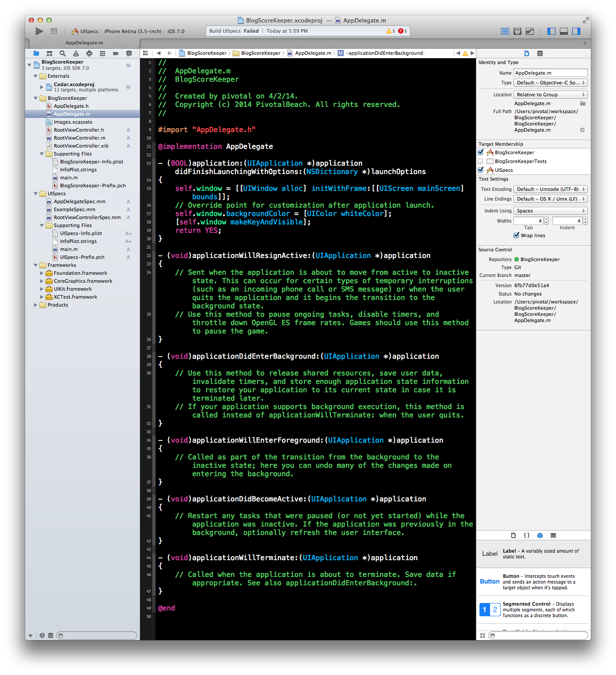The width and height of the screenshot is (616, 675).
Task: Open the Test navigator
Action: click(x=89, y=53)
